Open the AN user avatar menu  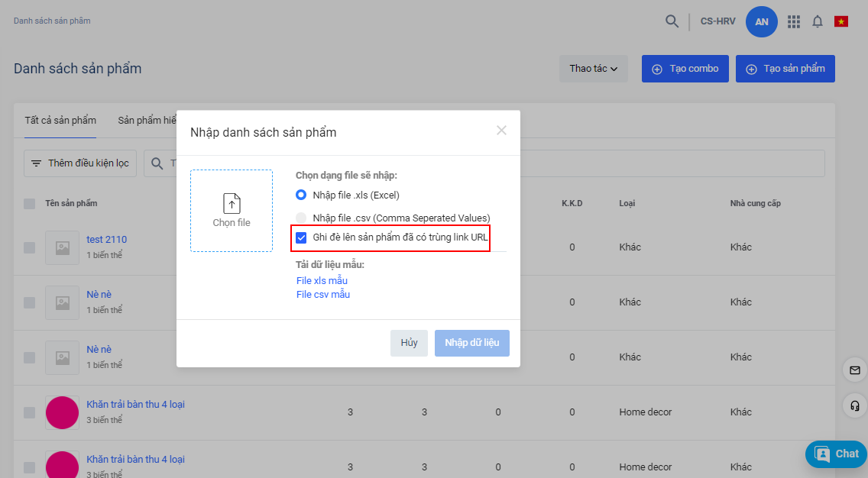point(761,21)
